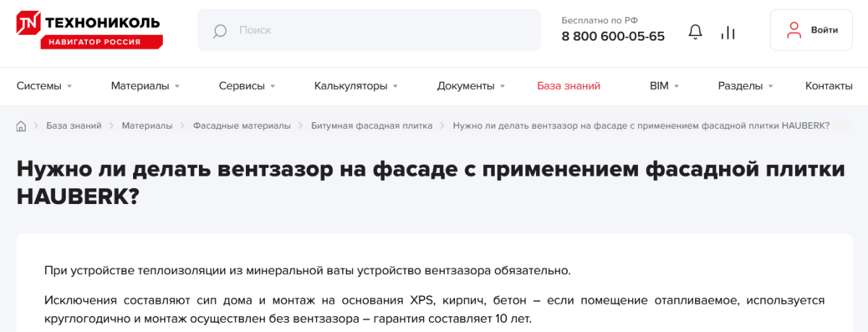Expand the Калькуляторы menu
The image size is (868, 332).
click(356, 85)
